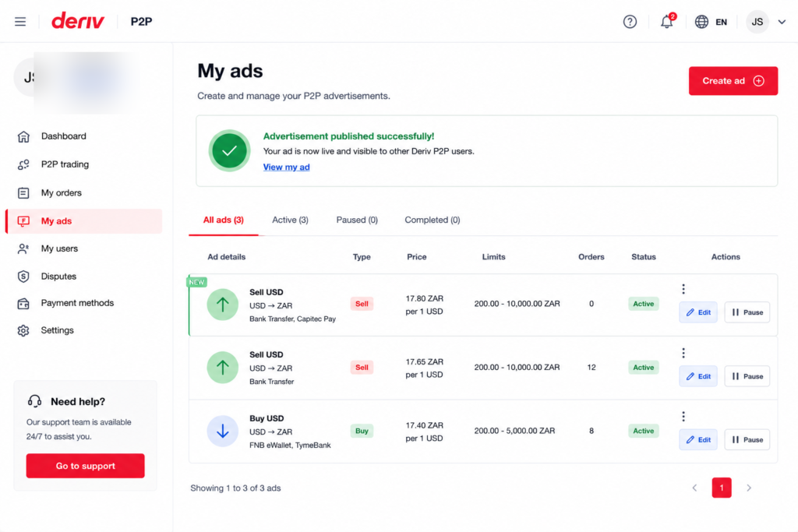This screenshot has width=798, height=532.
Task: Click the green success checkmark icon
Action: [230, 150]
